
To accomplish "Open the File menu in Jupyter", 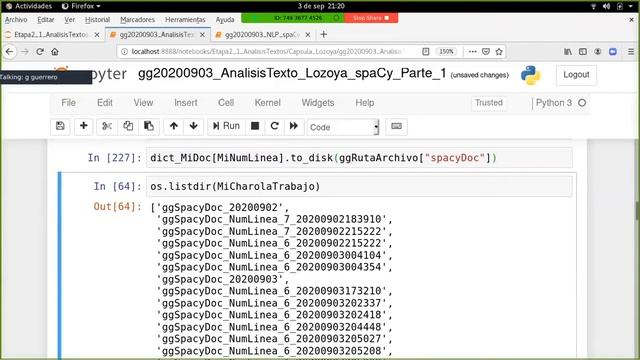I will [x=68, y=103].
